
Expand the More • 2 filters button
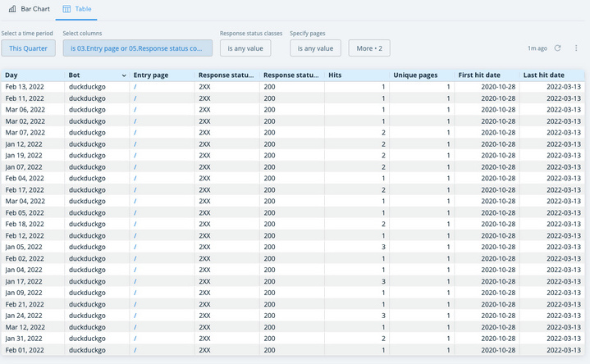pyautogui.click(x=369, y=48)
